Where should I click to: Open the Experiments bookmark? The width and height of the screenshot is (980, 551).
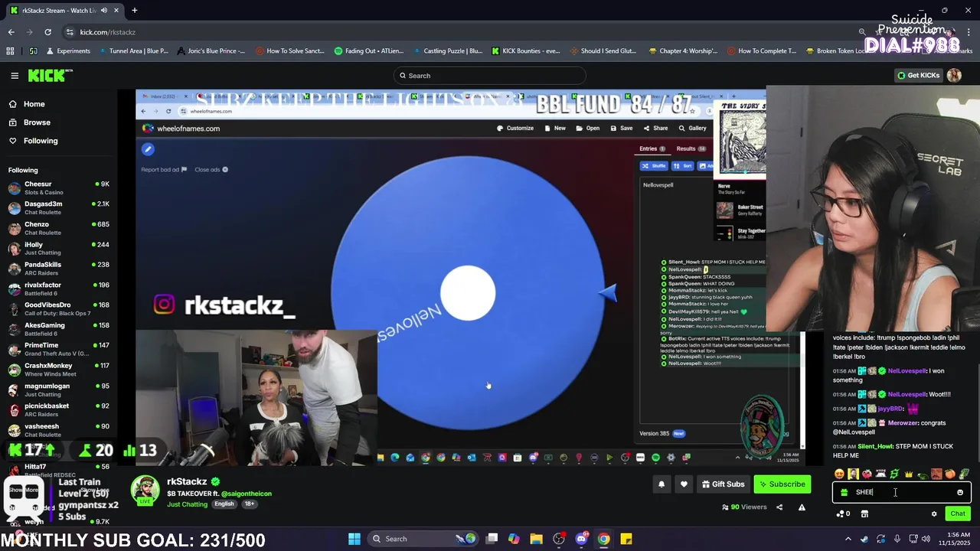click(67, 51)
